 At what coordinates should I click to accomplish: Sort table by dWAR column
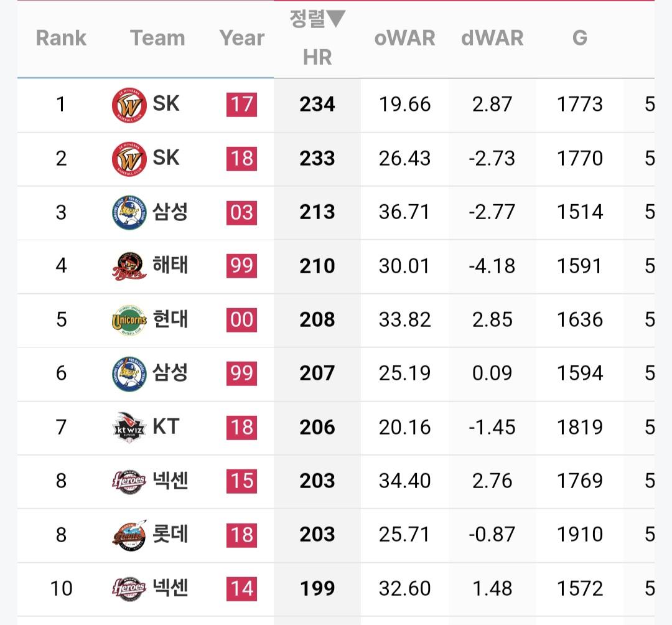[x=492, y=38]
